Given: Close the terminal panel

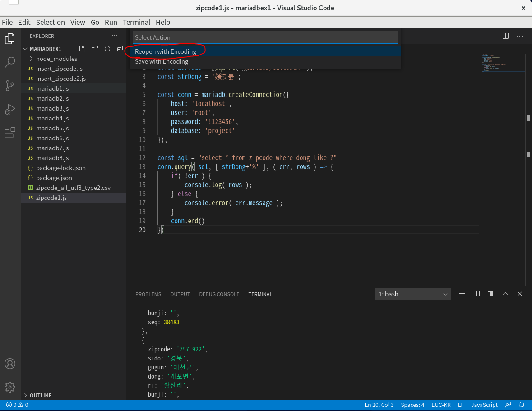Looking at the screenshot, I should pos(520,294).
